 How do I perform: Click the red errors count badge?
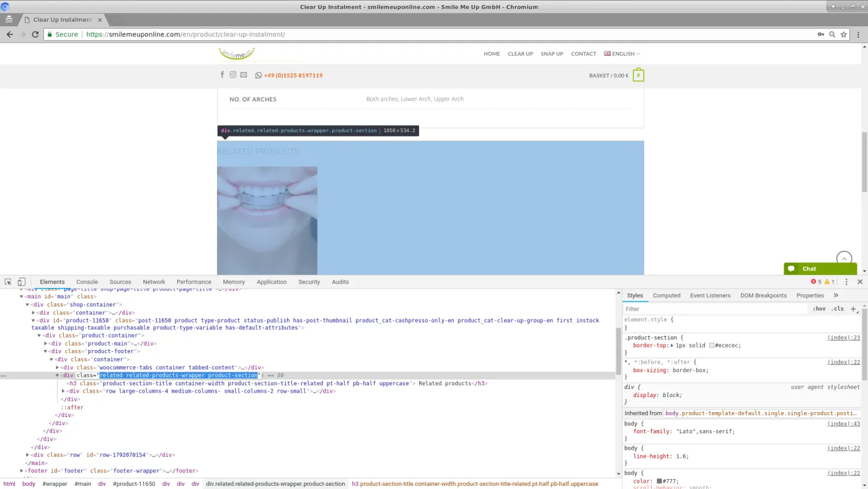coord(816,282)
